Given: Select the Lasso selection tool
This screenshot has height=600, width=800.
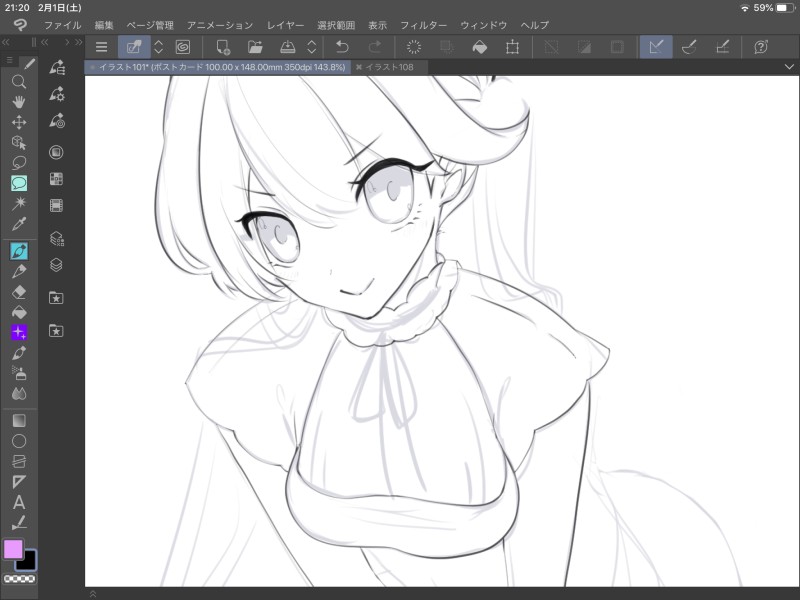Looking at the screenshot, I should click(x=19, y=163).
